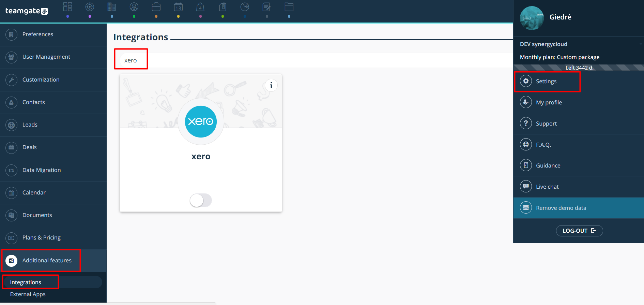Click the Remove demo data database icon

point(526,208)
